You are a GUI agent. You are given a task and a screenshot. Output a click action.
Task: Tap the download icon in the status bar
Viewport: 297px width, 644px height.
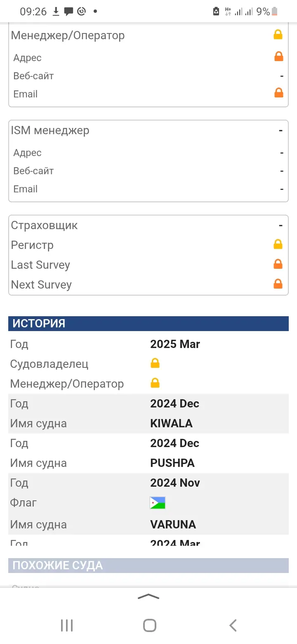(x=57, y=12)
